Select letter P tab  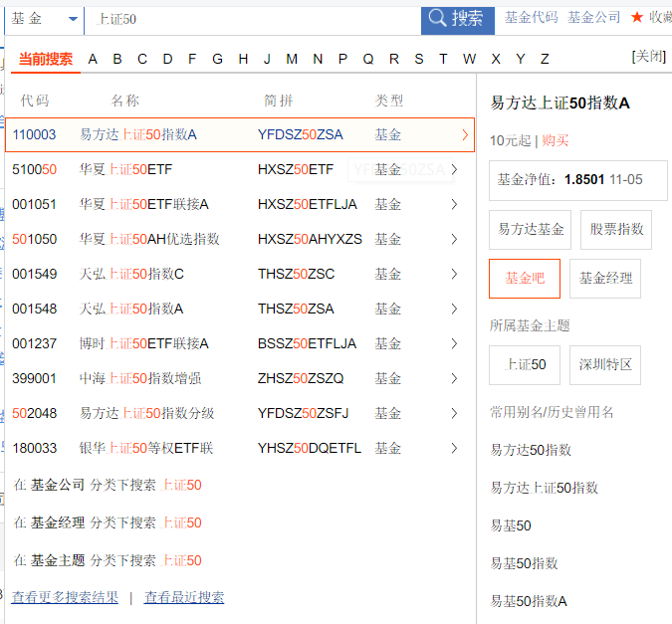[x=342, y=59]
